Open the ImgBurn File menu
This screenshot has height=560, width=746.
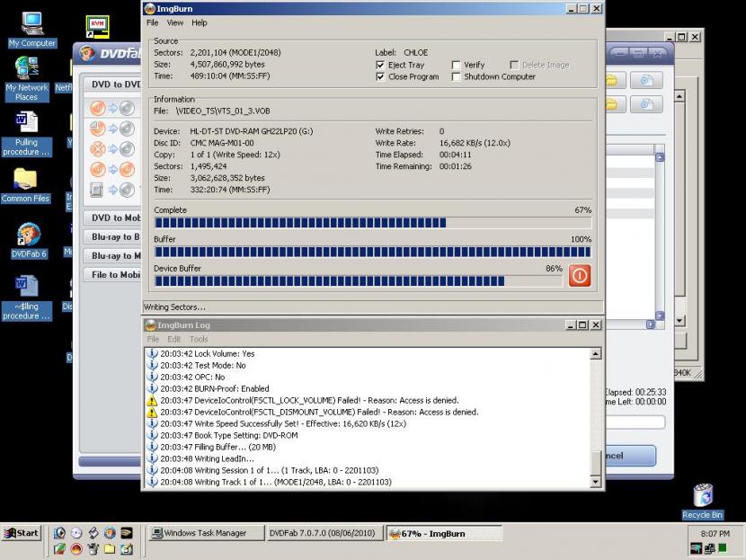(152, 22)
